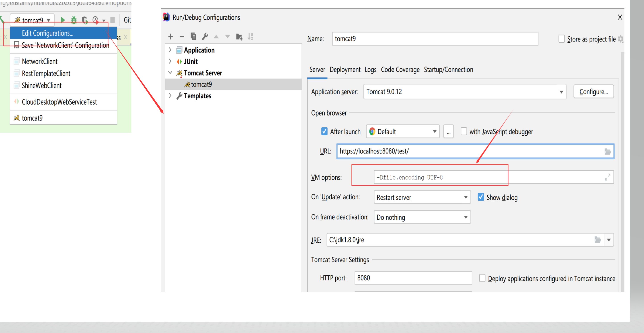Click the Move into new folder icon
The height and width of the screenshot is (333, 644).
point(239,37)
